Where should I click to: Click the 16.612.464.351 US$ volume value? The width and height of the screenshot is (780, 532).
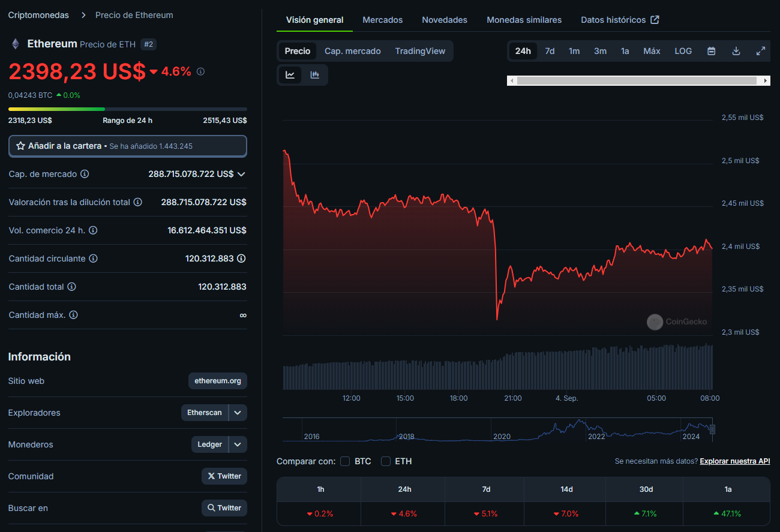(x=207, y=230)
